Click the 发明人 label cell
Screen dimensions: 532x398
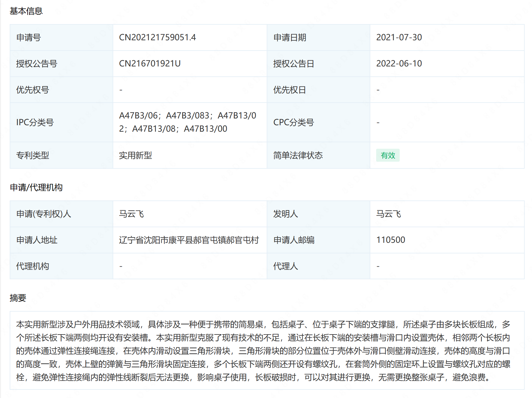pos(318,214)
